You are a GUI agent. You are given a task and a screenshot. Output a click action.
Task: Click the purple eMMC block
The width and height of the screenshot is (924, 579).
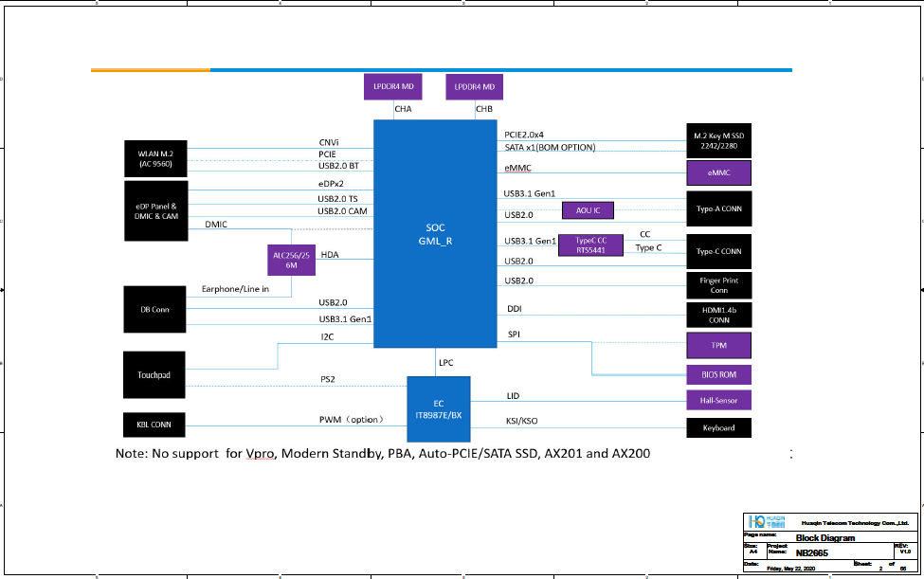coord(718,173)
